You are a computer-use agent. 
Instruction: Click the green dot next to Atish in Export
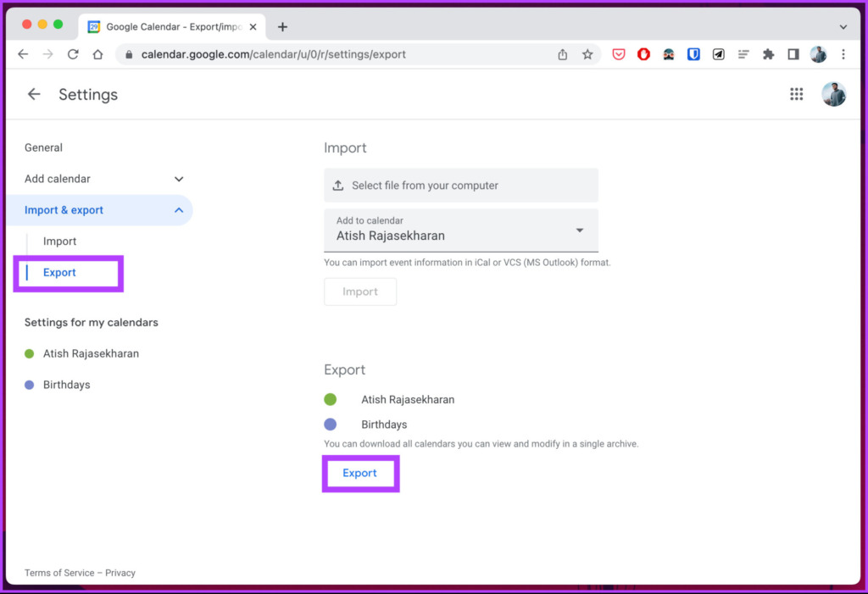[x=331, y=400]
